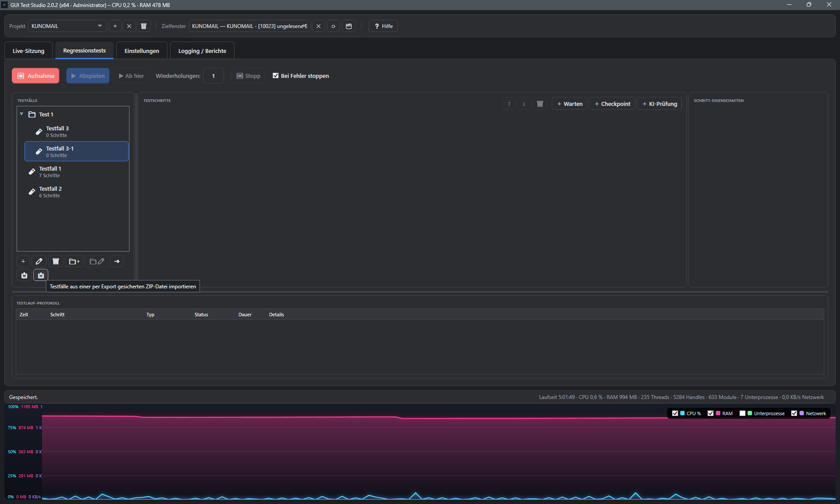Viewport: 840px width, 504px height.
Task: Delete selected test case via trash icon
Action: (56, 262)
